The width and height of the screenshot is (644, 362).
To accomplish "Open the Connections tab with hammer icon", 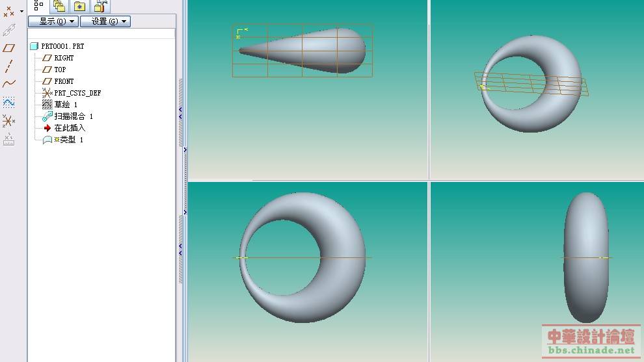I will click(x=100, y=6).
